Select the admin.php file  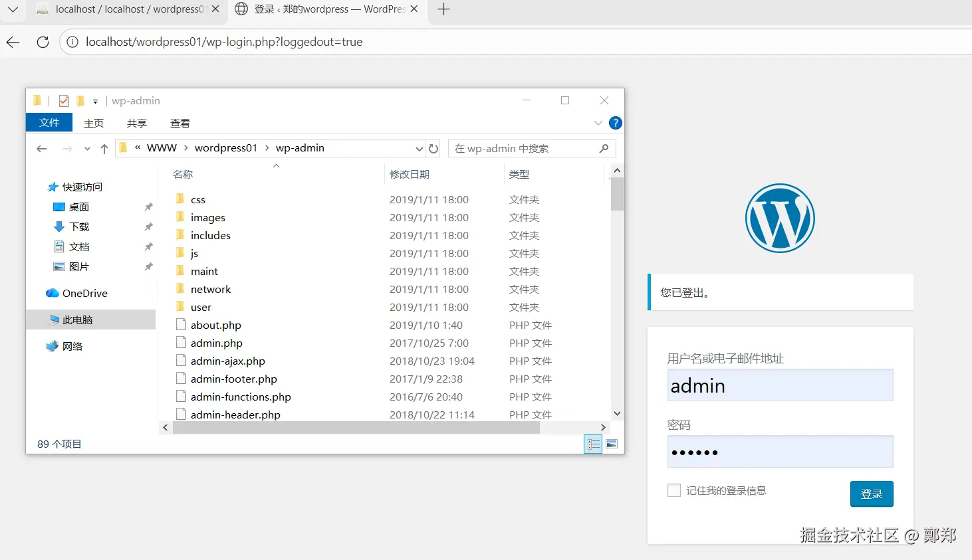click(217, 343)
